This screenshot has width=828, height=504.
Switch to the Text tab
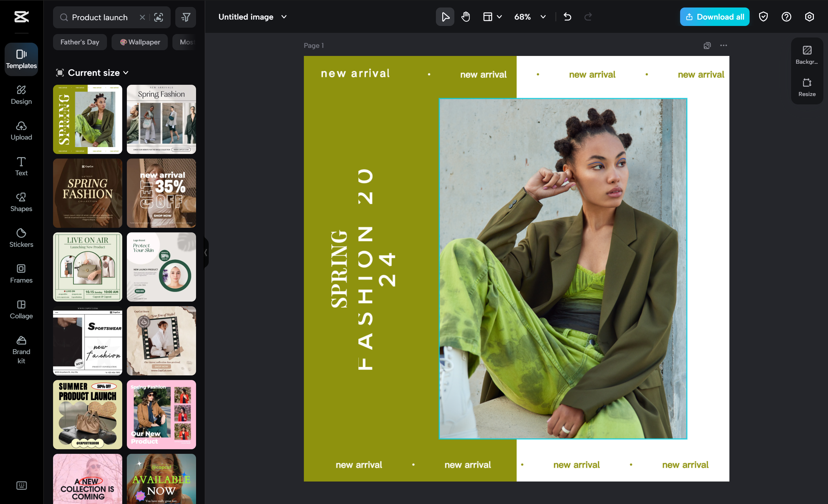[21, 166]
